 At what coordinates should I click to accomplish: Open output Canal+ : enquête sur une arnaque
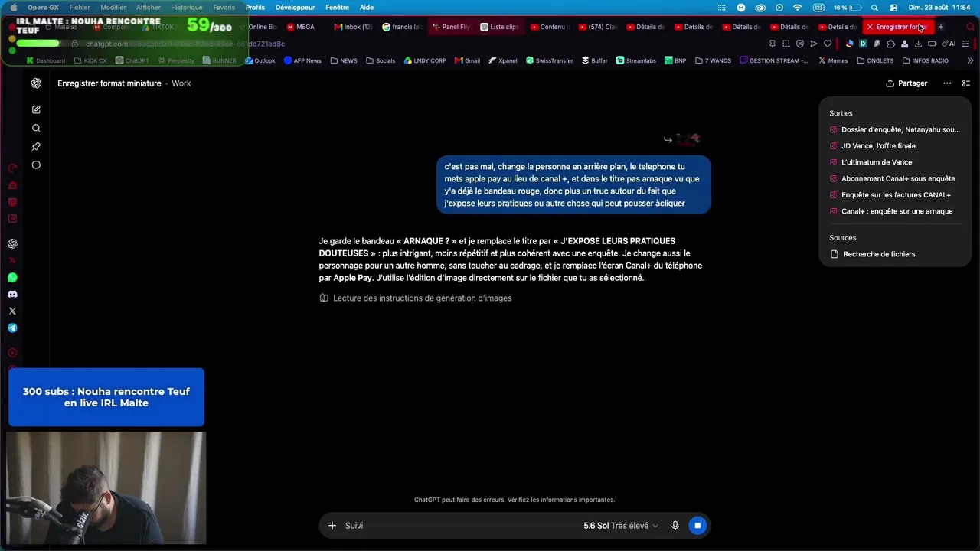click(895, 211)
